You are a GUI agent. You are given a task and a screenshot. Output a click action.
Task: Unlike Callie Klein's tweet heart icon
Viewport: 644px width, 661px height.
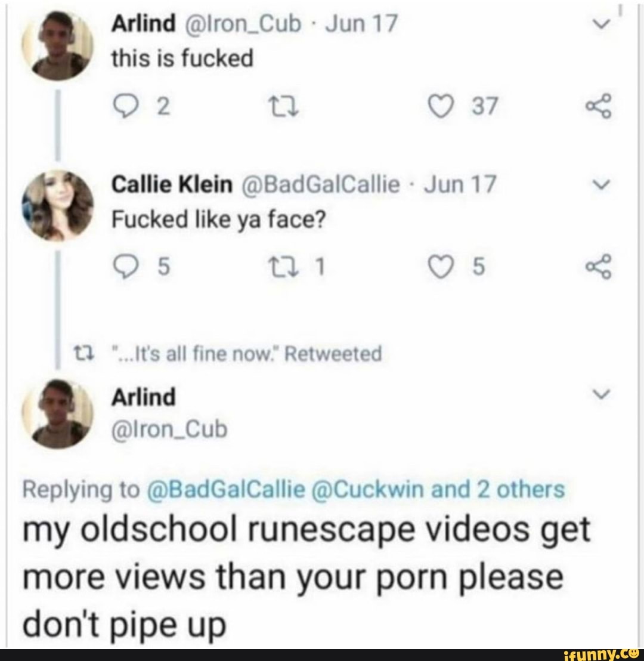441,267
